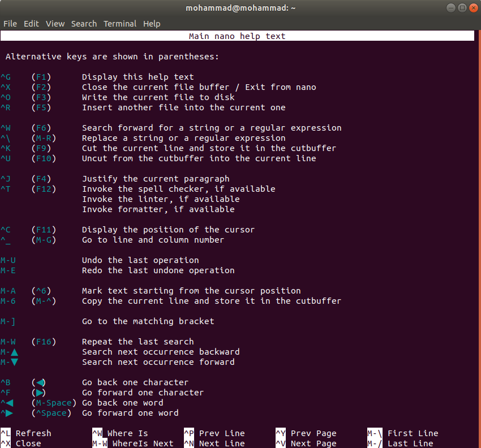Click 'Replace a string or a regular expression'
The width and height of the screenshot is (481, 448).
tap(184, 138)
